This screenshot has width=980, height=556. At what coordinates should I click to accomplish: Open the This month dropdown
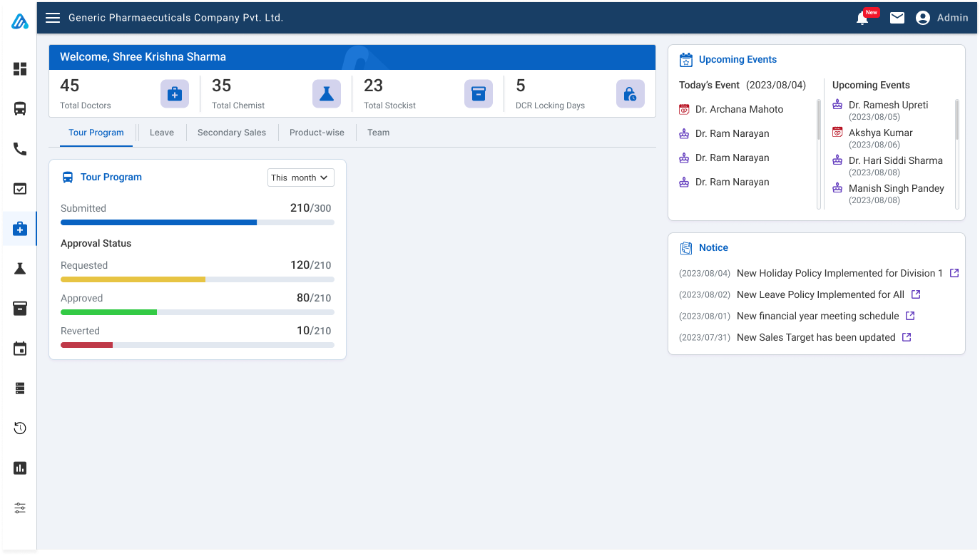click(x=301, y=177)
